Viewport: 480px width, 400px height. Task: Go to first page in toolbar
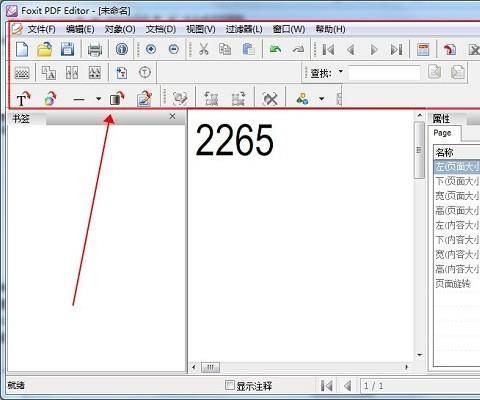point(328,50)
